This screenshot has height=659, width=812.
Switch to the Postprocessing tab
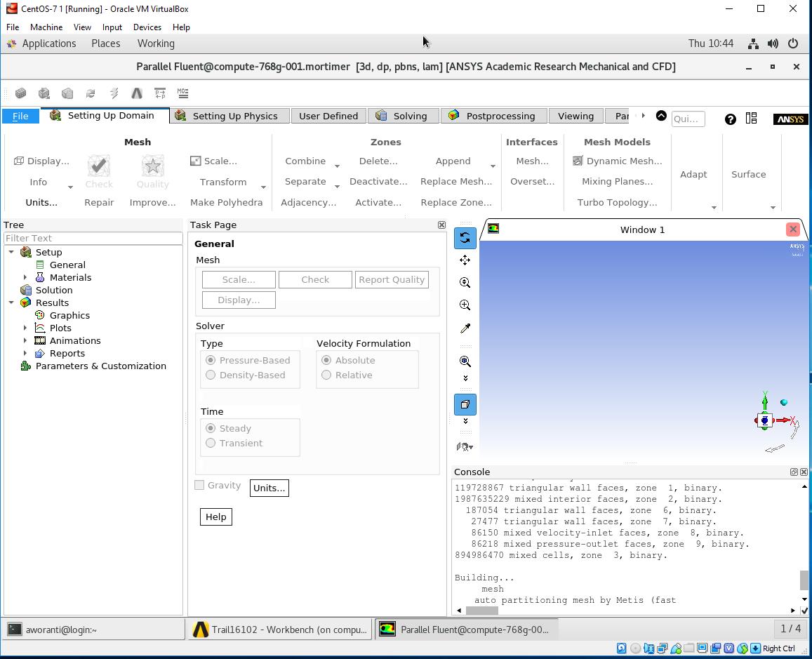tap(495, 116)
